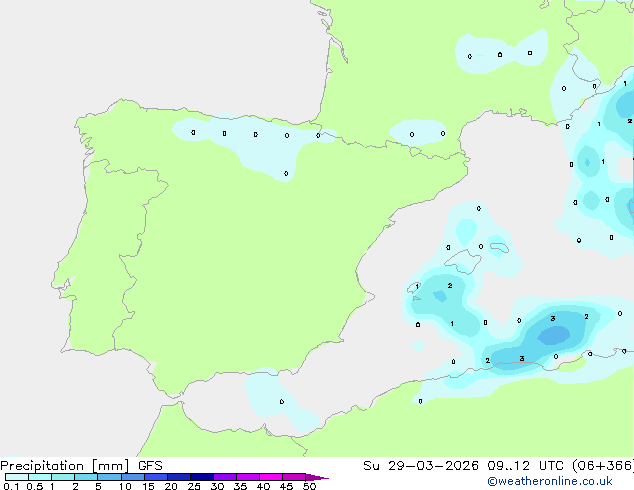This screenshot has height=490, width=634.
Task: Click the purple 30–35 legend swatch
Action: 225,477
